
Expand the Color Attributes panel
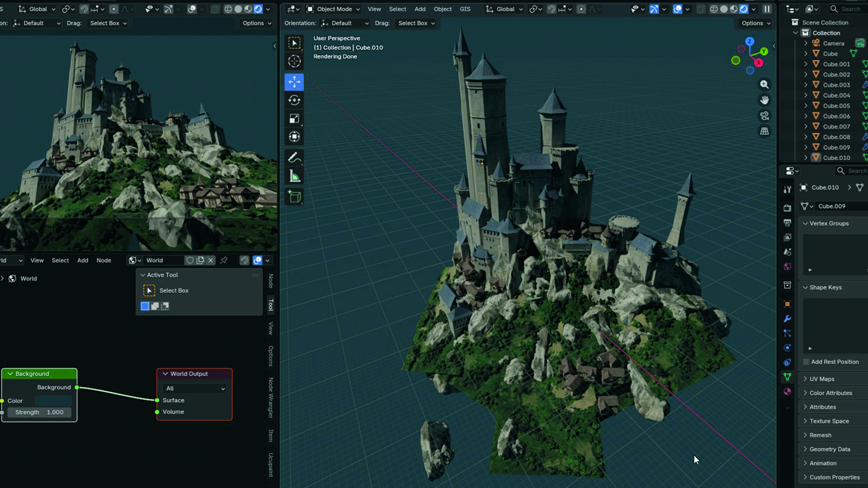830,393
